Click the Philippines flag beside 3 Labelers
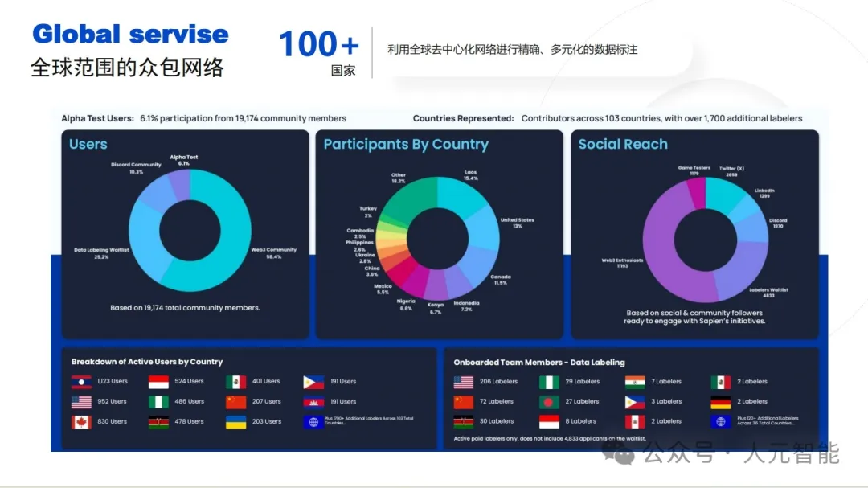Viewport: 868px width, 488px height. (635, 402)
